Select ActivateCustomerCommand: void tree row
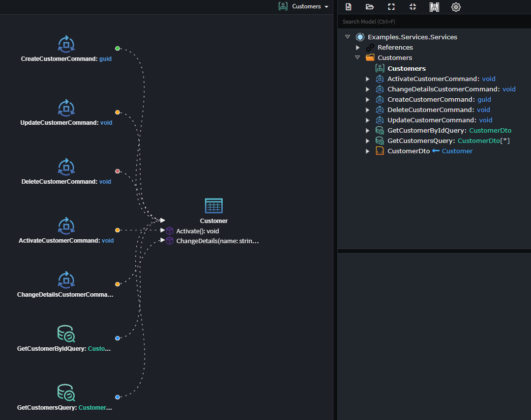The height and width of the screenshot is (420, 531). (x=441, y=79)
